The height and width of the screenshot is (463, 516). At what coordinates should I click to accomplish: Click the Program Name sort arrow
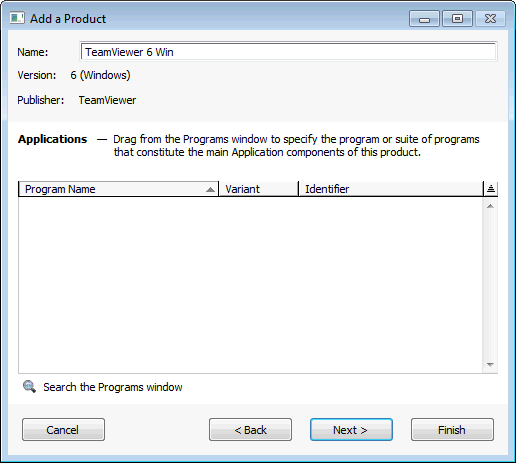pyautogui.click(x=210, y=189)
